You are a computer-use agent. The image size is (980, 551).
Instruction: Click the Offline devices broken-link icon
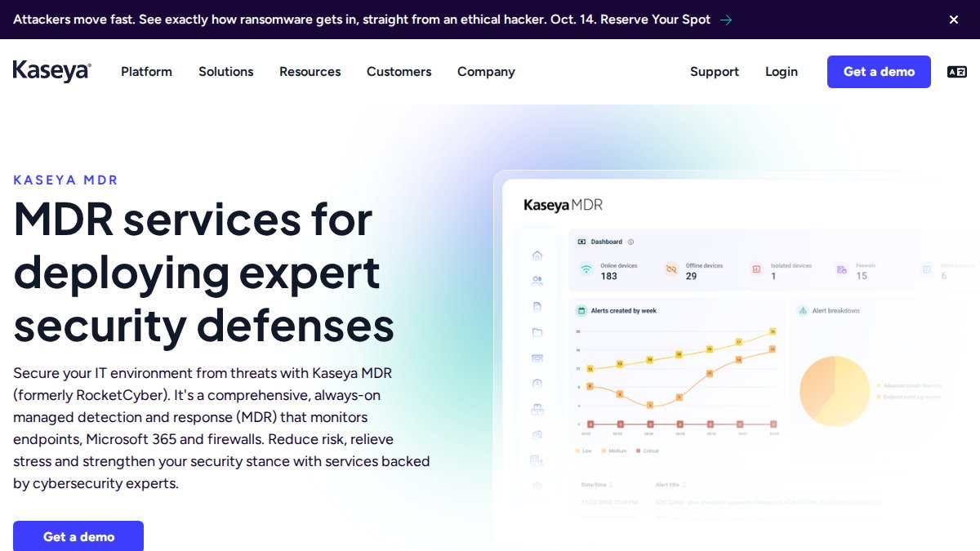point(671,269)
